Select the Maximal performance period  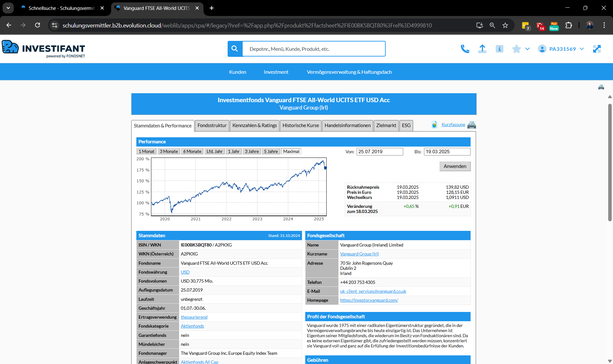[291, 151]
